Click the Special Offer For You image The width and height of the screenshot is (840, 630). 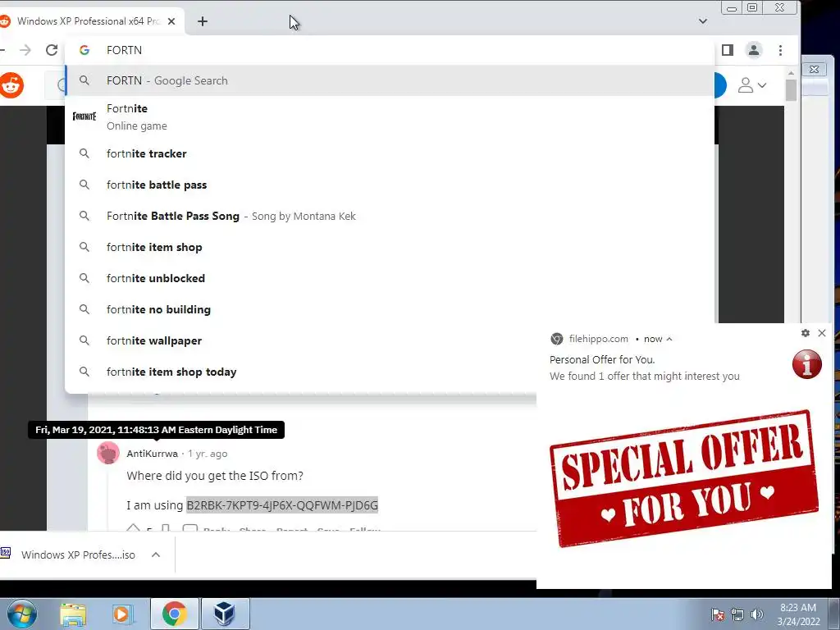point(684,478)
